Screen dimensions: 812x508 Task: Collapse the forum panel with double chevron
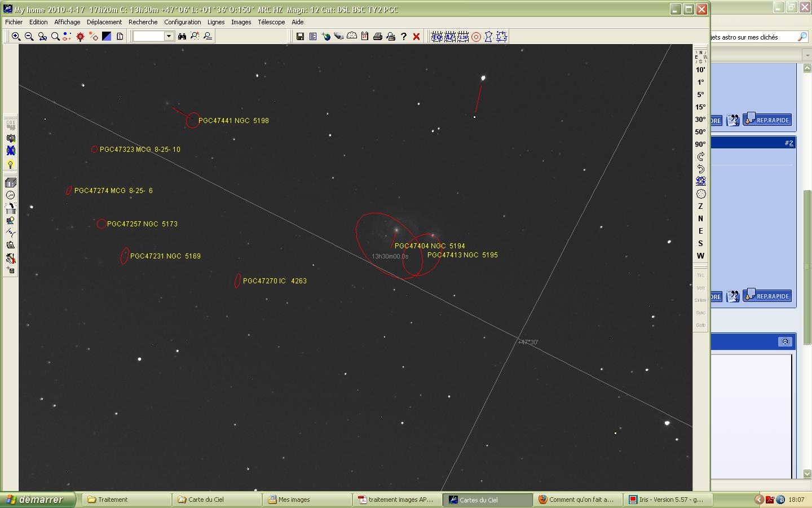click(x=785, y=341)
